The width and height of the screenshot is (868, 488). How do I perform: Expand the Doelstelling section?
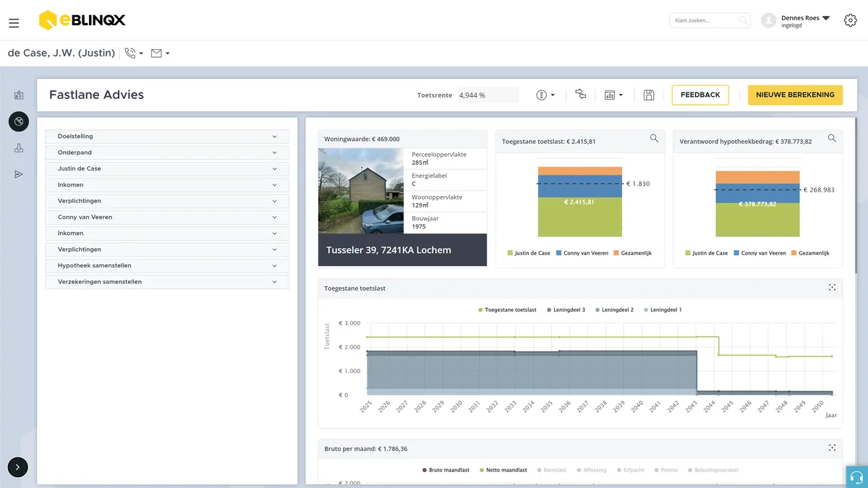[167, 137]
